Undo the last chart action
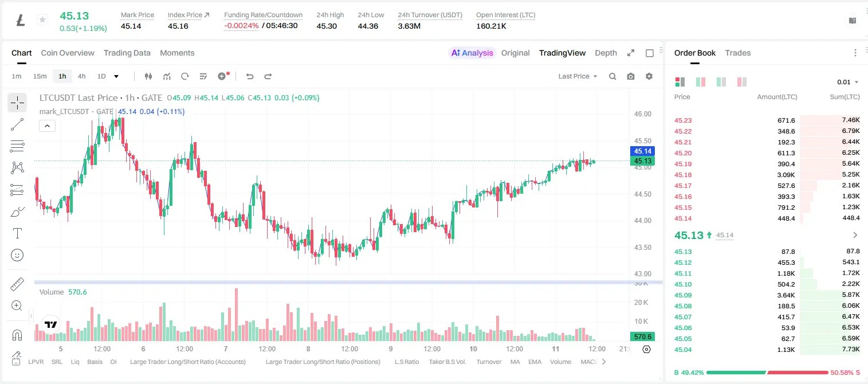This screenshot has height=384, width=868. point(250,76)
